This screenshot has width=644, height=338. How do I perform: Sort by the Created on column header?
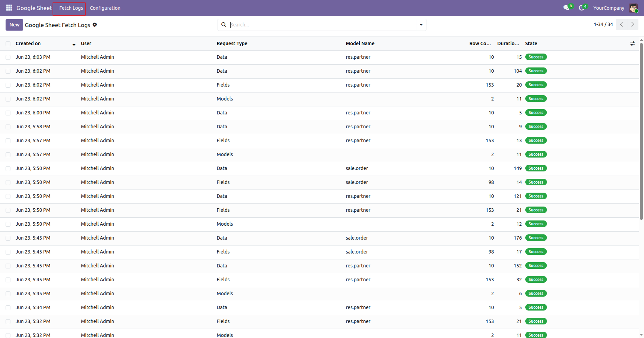tap(28, 43)
